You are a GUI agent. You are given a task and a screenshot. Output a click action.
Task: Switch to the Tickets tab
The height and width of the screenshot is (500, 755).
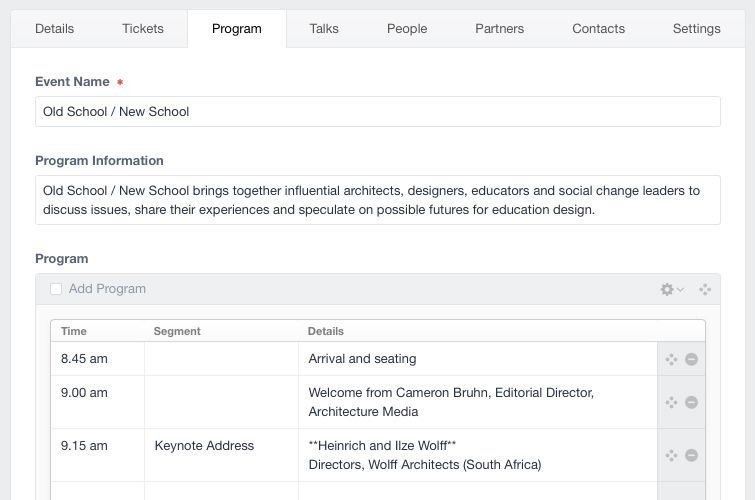pos(143,29)
